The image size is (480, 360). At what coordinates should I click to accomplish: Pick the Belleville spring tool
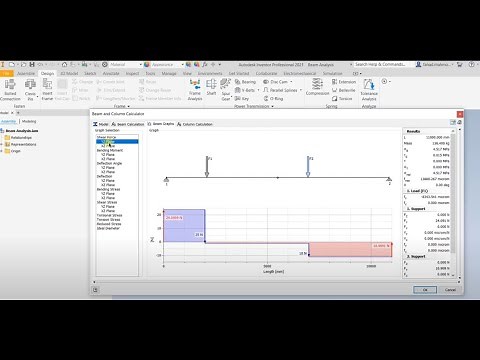tap(344, 90)
